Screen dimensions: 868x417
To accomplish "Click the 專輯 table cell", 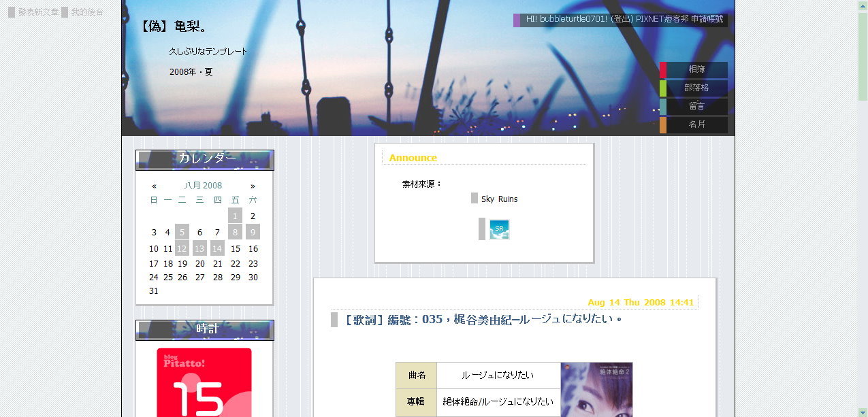I will coord(417,402).
